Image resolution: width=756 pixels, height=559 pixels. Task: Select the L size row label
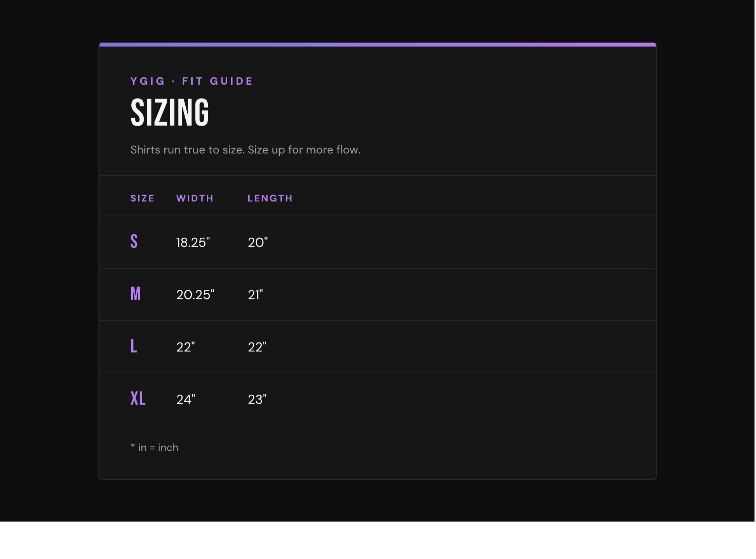[x=134, y=346]
